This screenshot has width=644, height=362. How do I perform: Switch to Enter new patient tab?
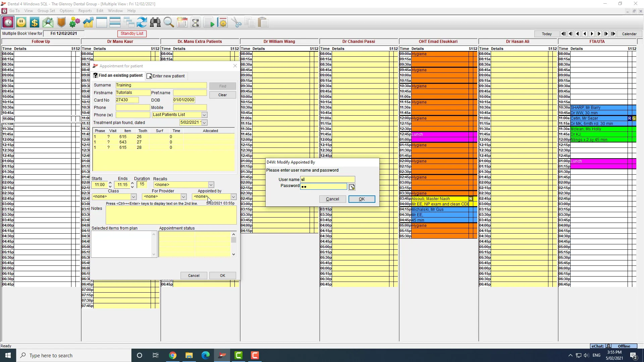pyautogui.click(x=166, y=76)
